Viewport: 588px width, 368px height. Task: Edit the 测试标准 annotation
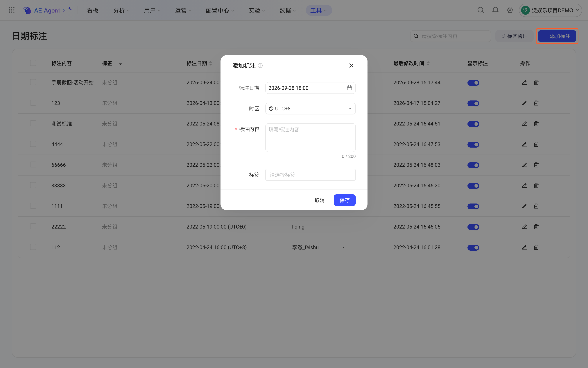(524, 124)
